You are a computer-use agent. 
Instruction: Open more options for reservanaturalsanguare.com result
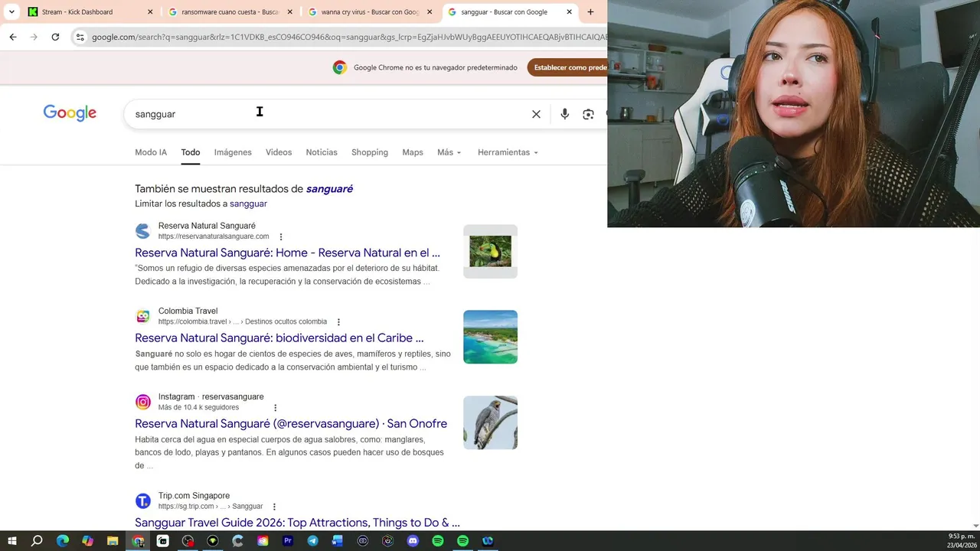[x=281, y=237]
